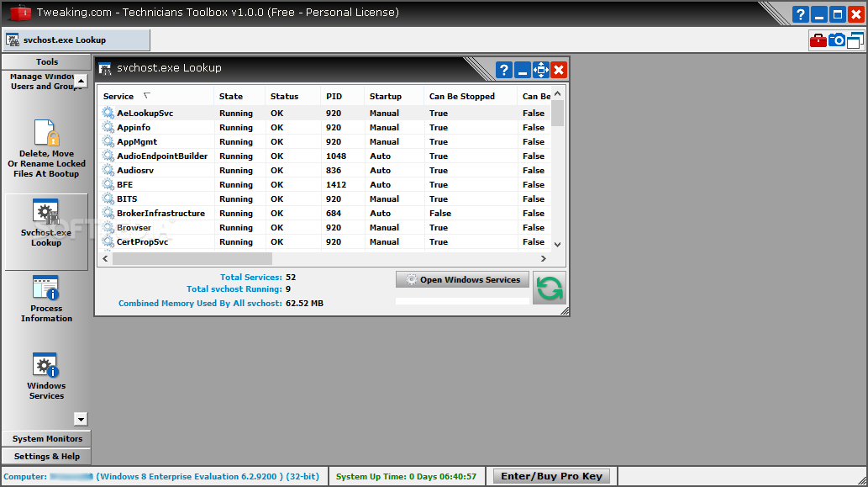Open Windows Services tool in sidebar
The width and height of the screenshot is (868, 487).
tap(46, 376)
